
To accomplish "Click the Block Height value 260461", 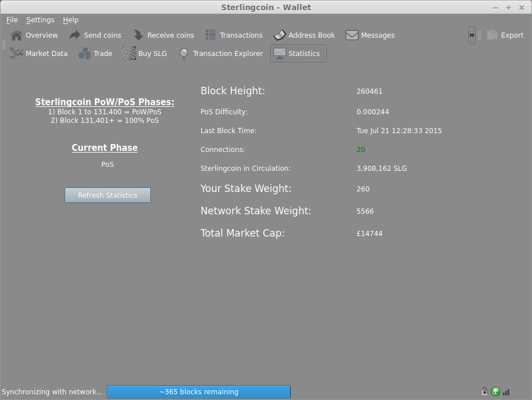I will pos(369,91).
